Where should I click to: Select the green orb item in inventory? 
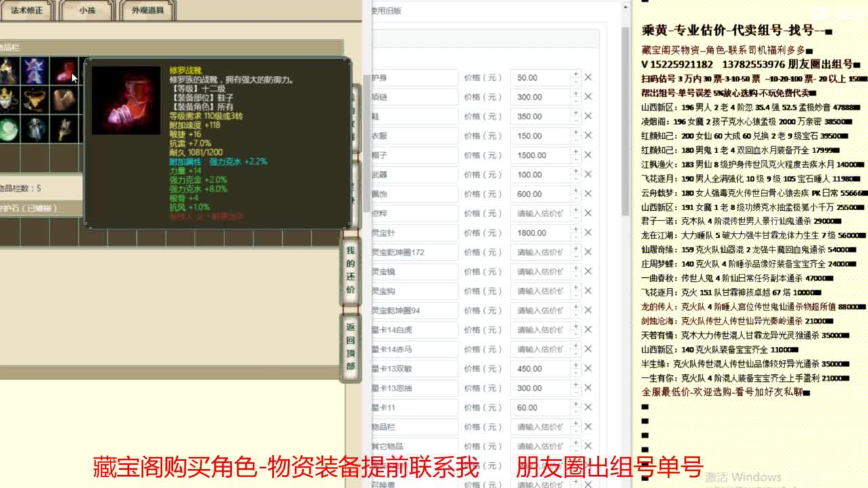pyautogui.click(x=8, y=129)
